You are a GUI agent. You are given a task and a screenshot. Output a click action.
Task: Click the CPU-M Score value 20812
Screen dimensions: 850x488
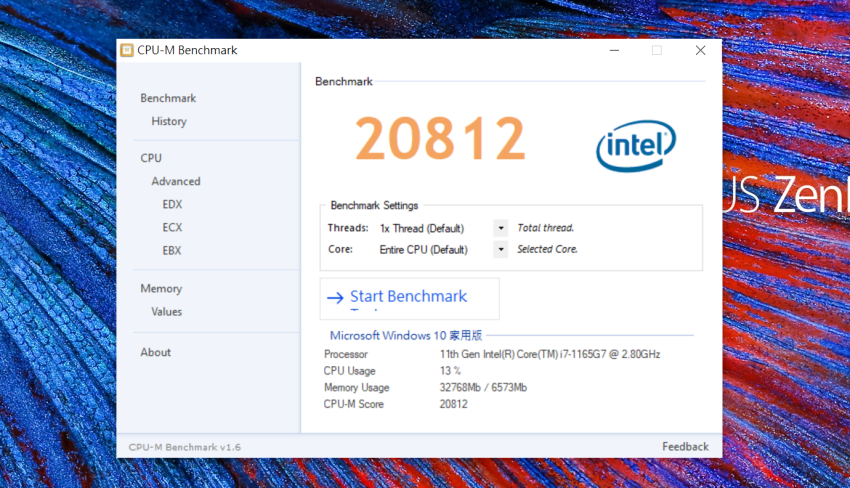(x=453, y=404)
